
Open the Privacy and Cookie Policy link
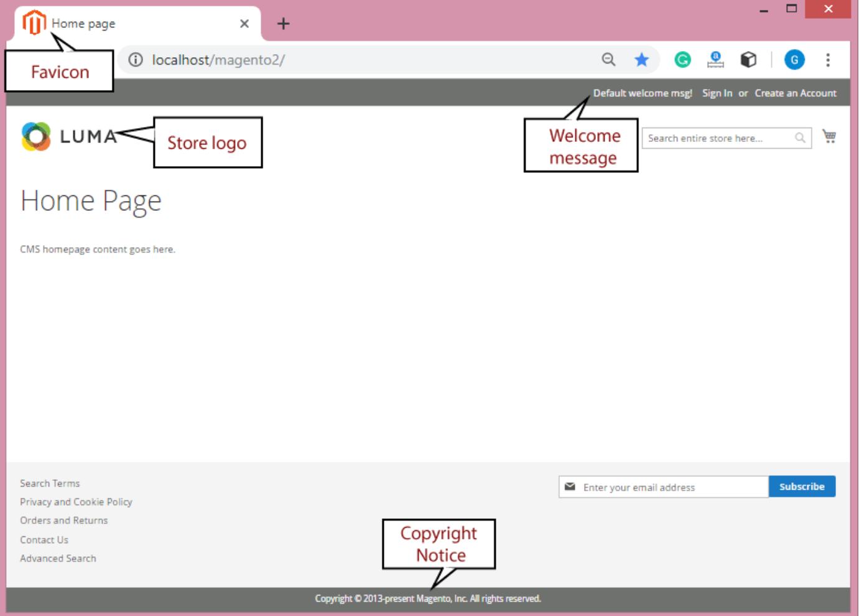(x=76, y=502)
